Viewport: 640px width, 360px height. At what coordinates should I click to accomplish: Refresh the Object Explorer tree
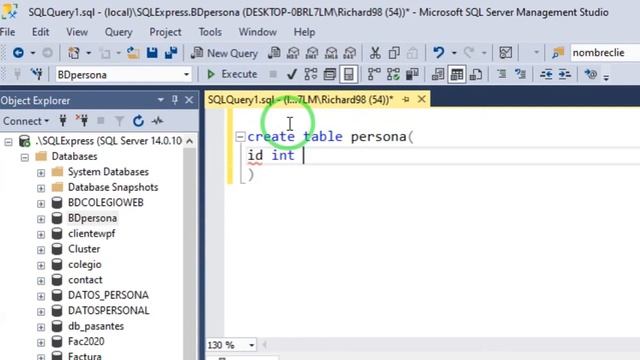click(138, 121)
